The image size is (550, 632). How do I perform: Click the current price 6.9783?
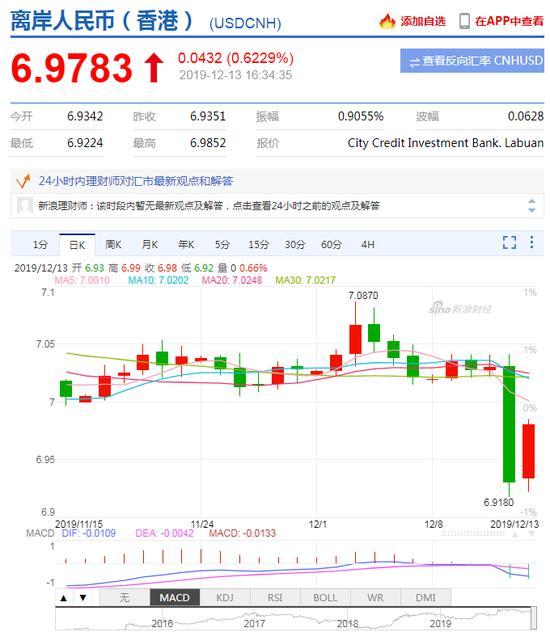pos(72,68)
